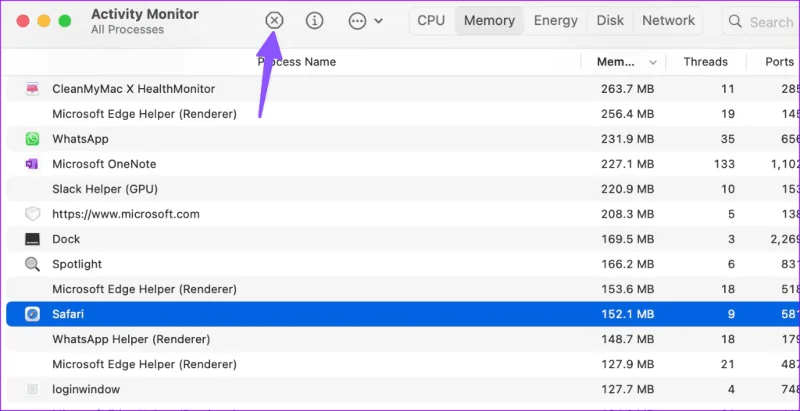
Task: Open process info with the (i) icon
Action: pos(315,21)
